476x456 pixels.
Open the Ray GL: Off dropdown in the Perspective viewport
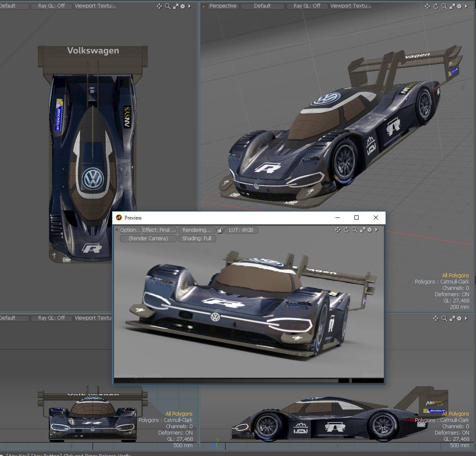pyautogui.click(x=307, y=6)
